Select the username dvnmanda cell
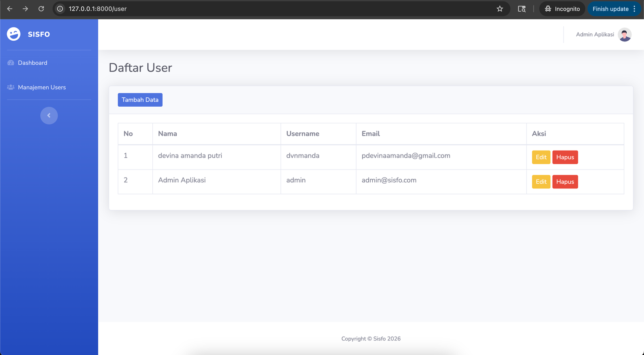This screenshot has width=644, height=355. click(318, 157)
